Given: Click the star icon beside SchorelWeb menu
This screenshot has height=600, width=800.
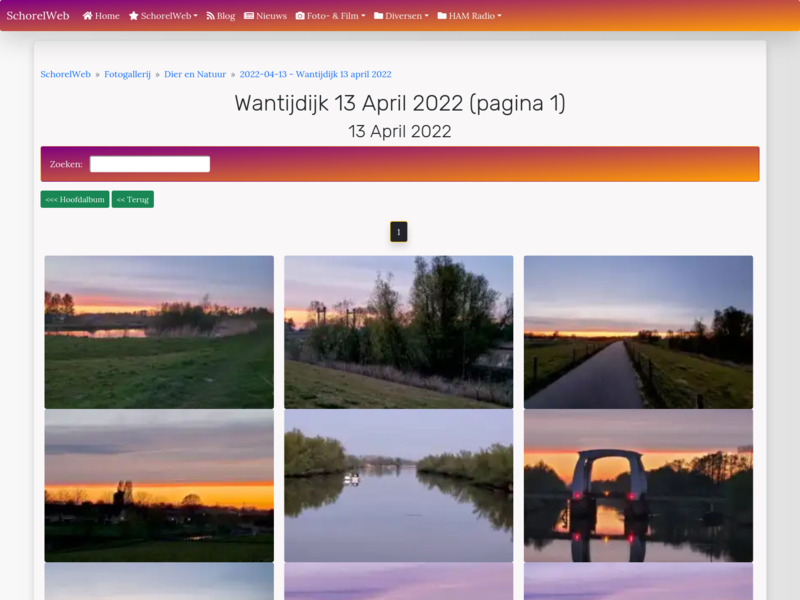Looking at the screenshot, I should tap(134, 16).
